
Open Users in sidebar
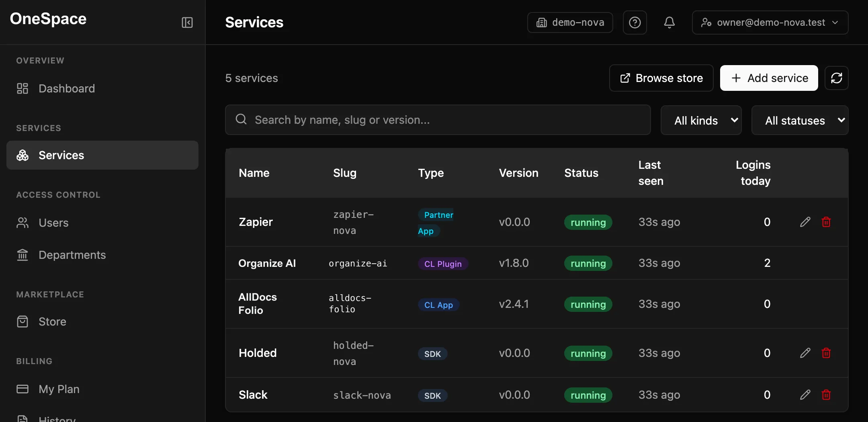102,223
